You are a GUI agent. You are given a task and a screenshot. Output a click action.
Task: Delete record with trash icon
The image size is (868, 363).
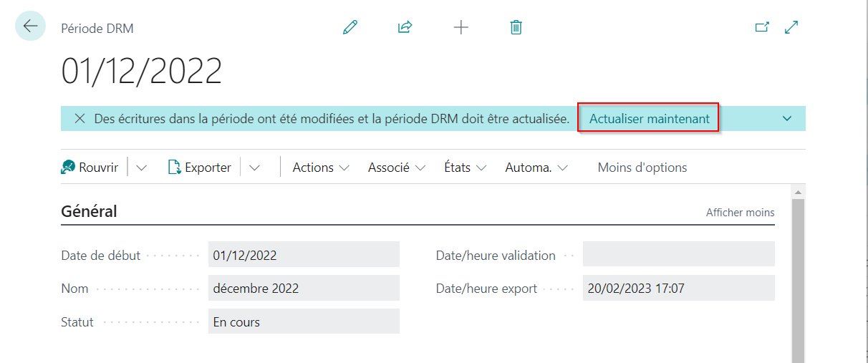point(516,27)
